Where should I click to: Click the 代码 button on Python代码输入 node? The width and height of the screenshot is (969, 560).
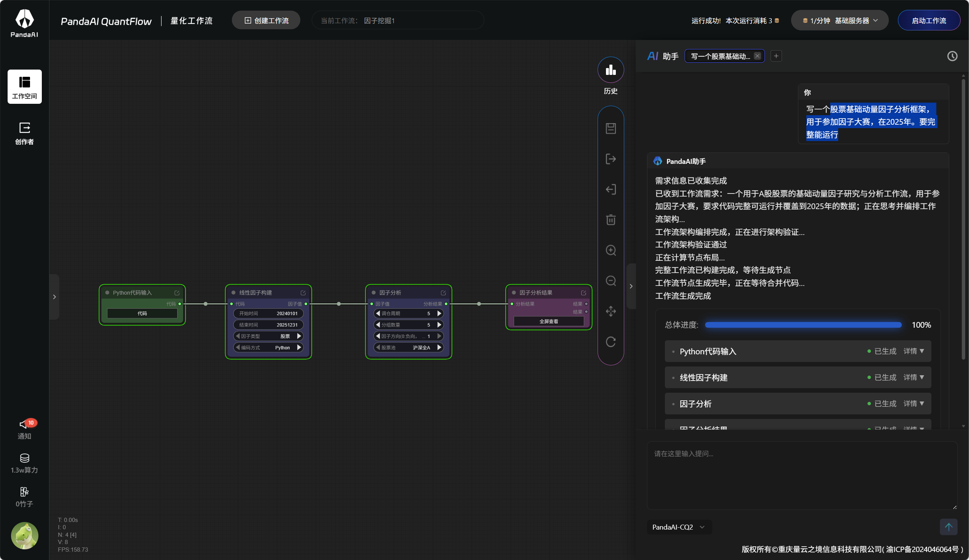pyautogui.click(x=142, y=314)
